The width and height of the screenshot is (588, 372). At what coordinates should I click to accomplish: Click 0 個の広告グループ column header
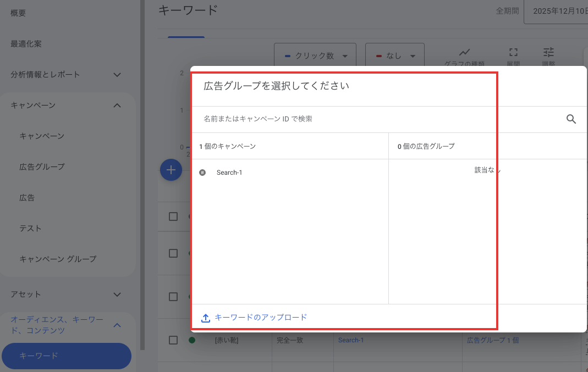(426, 146)
